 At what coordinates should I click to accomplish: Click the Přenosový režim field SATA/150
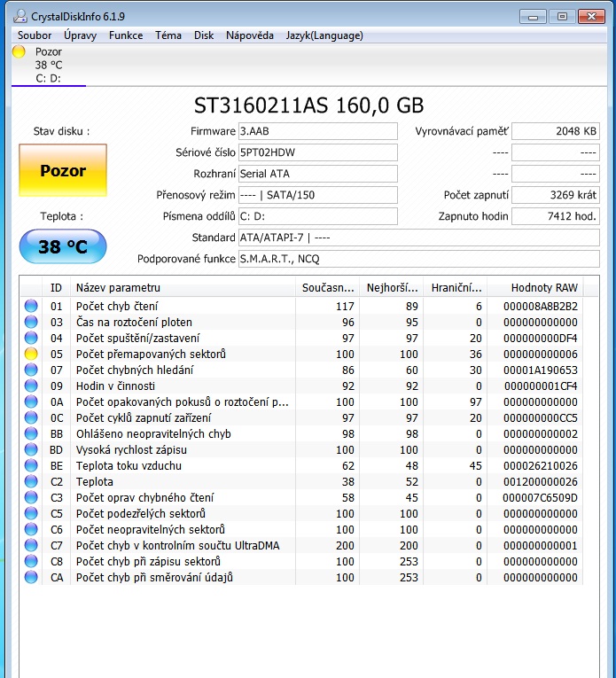click(x=317, y=195)
